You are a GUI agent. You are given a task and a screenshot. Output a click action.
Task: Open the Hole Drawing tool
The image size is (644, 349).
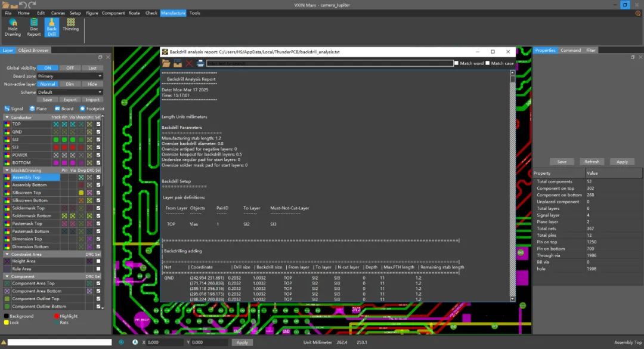tap(13, 27)
